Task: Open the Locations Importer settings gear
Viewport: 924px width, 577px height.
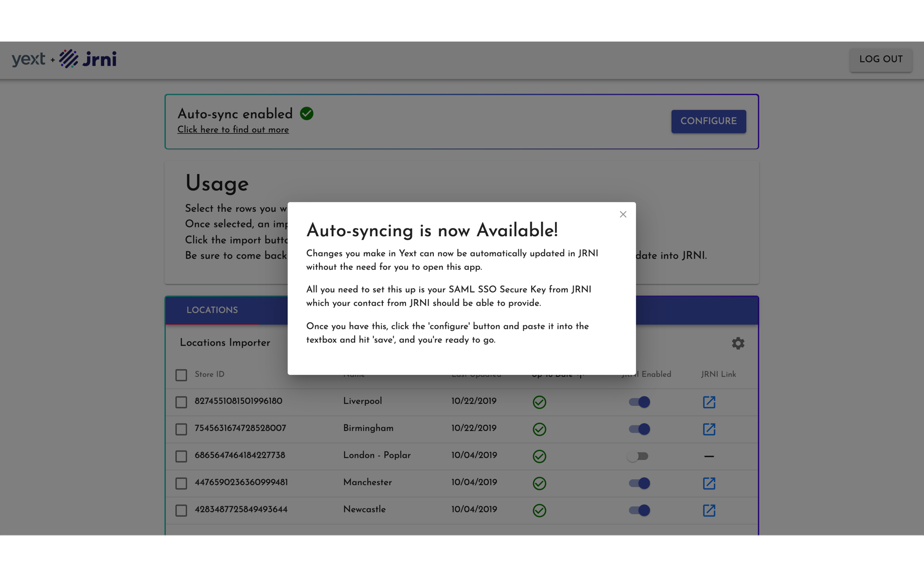Action: pos(738,343)
